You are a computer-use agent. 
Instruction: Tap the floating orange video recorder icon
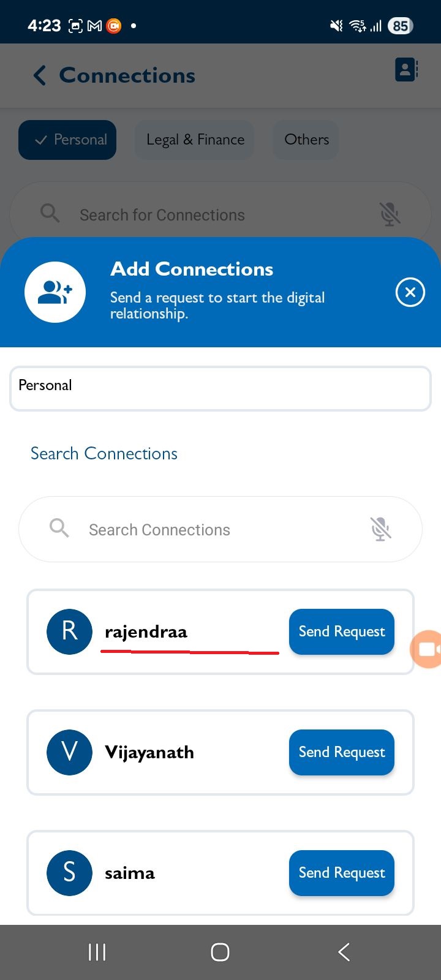(x=428, y=649)
